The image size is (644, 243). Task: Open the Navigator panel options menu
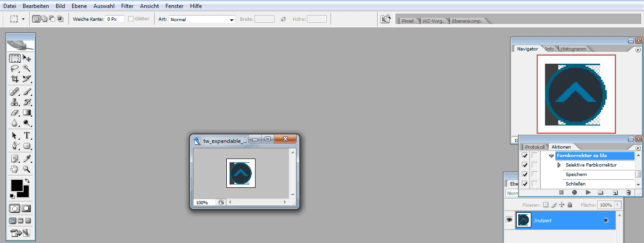point(638,49)
